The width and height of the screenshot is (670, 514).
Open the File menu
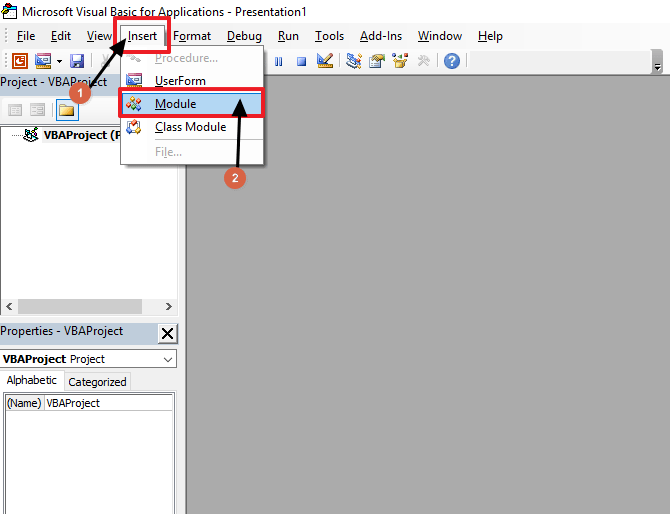click(26, 36)
